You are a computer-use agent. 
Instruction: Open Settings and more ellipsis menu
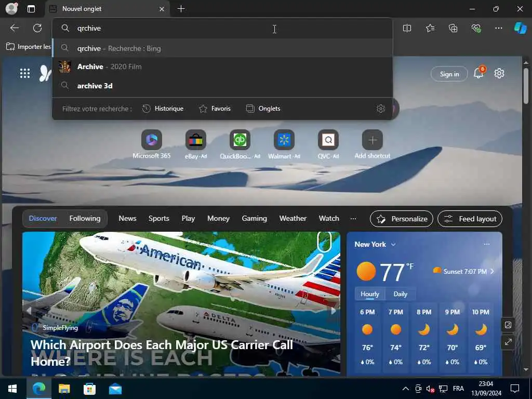click(x=498, y=28)
